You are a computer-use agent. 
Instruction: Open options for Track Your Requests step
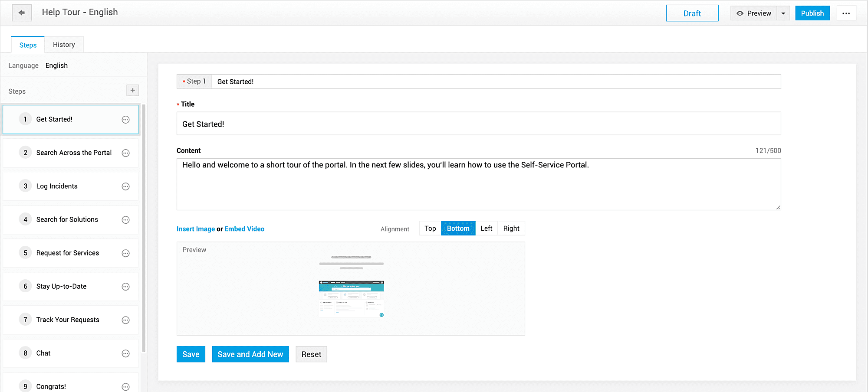[125, 320]
